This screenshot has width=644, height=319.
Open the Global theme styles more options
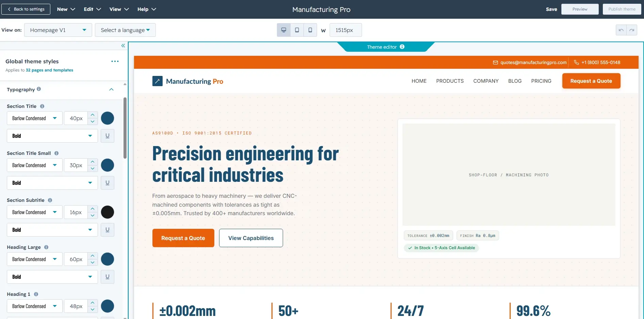(115, 61)
